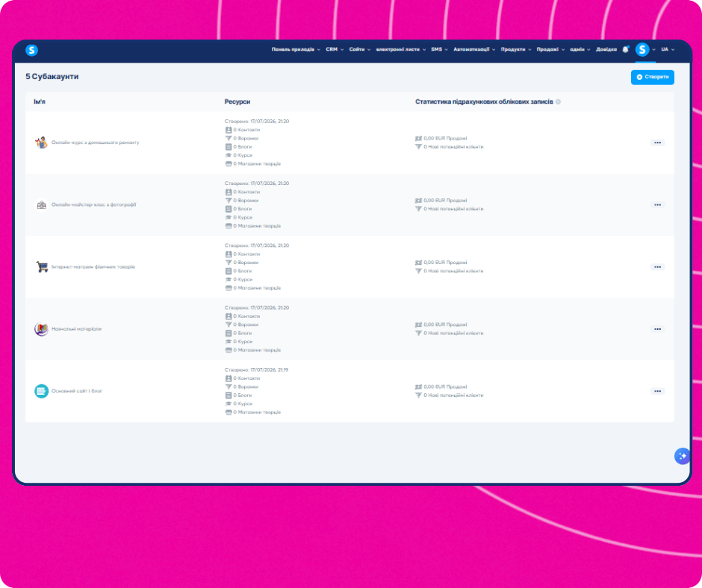Viewport: 702px width, 588px height.
Task: Open actions menu for Навчальні матеріали
Action: (657, 329)
